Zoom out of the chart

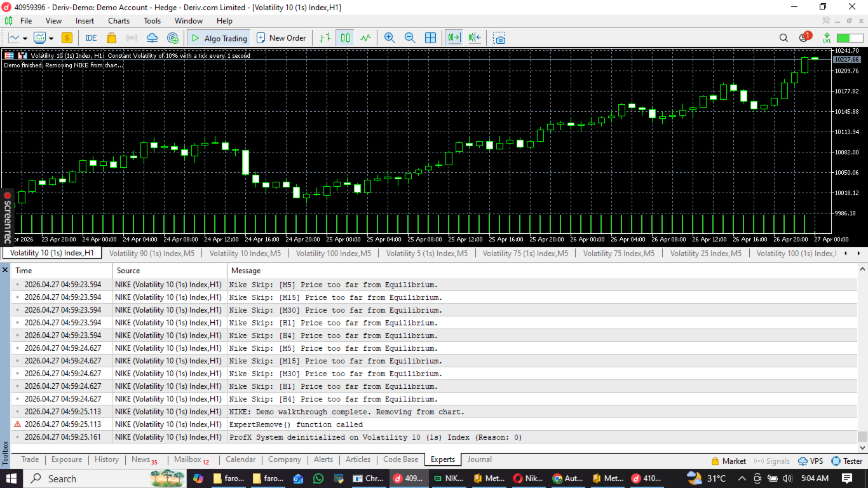[410, 38]
